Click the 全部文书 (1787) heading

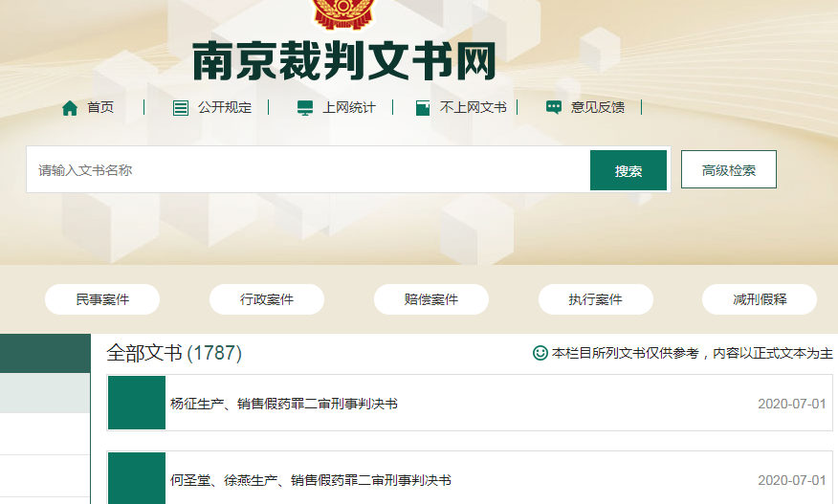pyautogui.click(x=174, y=353)
